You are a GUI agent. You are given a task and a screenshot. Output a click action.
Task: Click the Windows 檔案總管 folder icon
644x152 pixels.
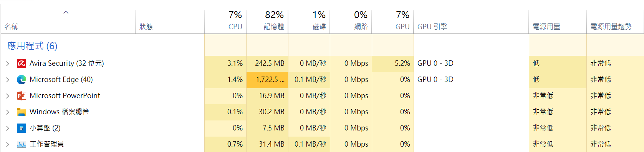point(22,112)
